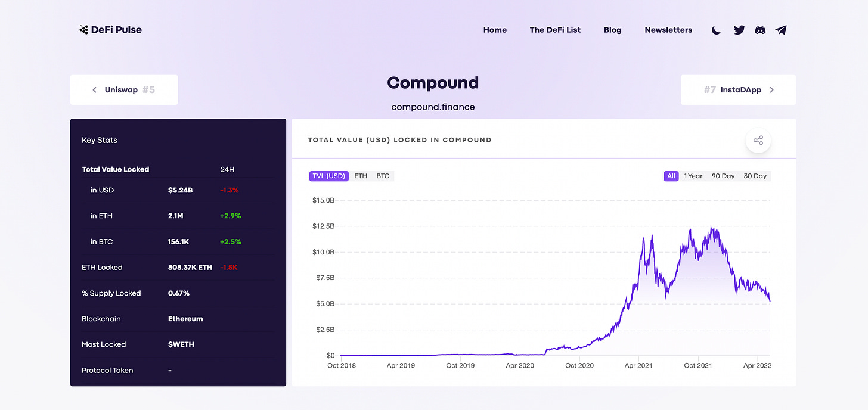The image size is (868, 410).
Task: Switch chart to BTC denomination
Action: point(383,176)
